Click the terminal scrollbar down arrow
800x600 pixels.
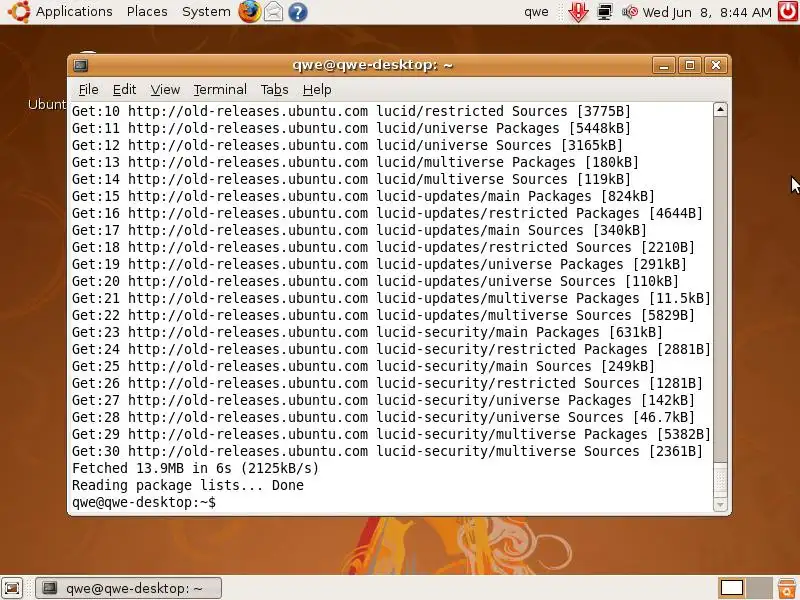pos(720,505)
